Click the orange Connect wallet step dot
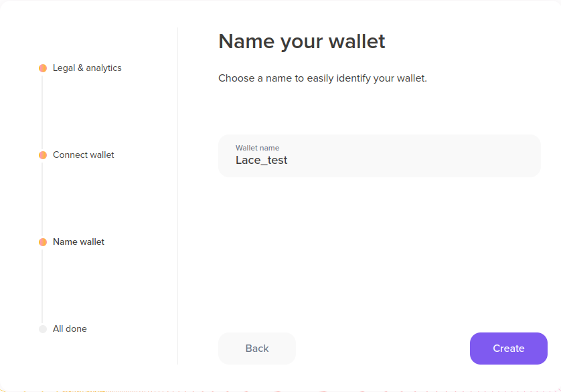The image size is (561, 392). [x=43, y=155]
